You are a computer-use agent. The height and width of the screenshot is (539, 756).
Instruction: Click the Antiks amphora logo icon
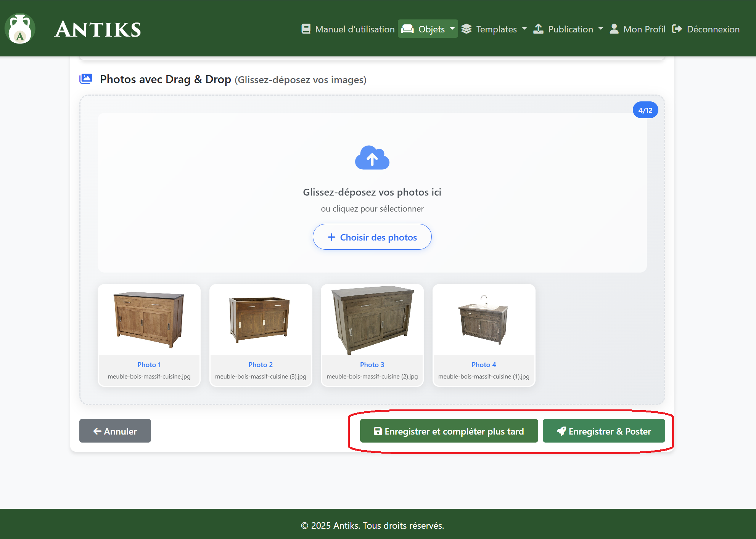point(20,29)
